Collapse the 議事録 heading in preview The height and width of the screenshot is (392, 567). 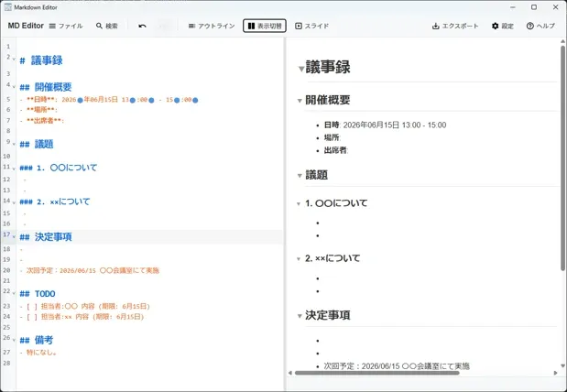coord(300,69)
